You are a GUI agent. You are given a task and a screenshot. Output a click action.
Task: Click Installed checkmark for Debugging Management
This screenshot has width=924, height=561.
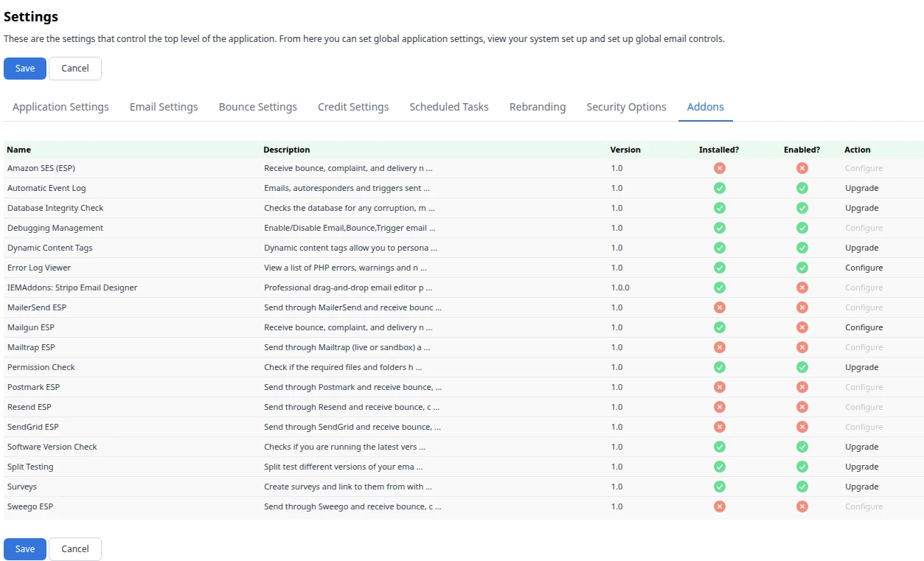point(720,228)
